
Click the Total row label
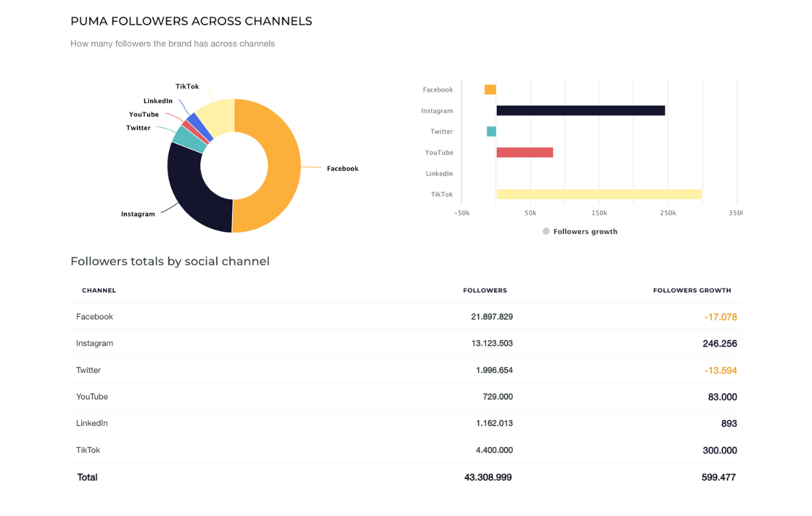[88, 477]
